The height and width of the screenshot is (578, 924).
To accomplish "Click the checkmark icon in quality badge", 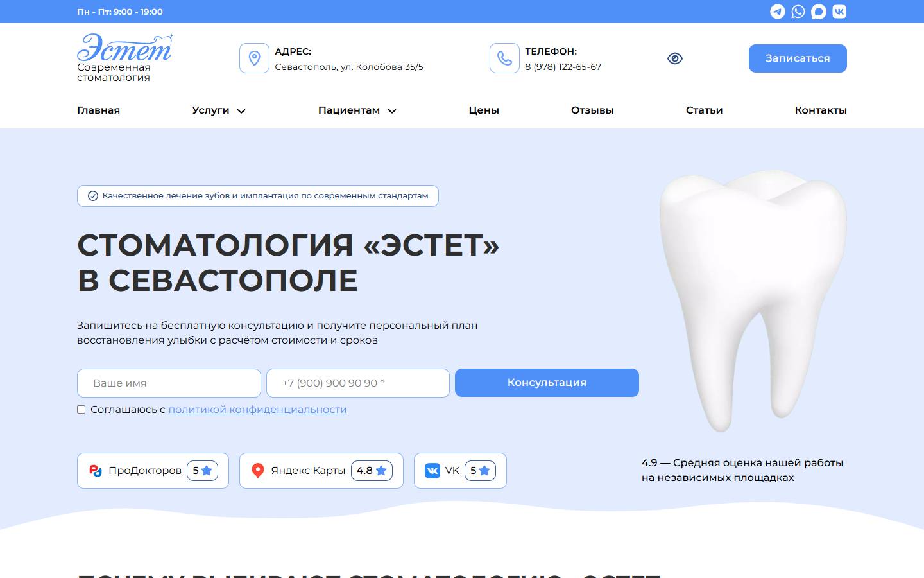I will 93,196.
